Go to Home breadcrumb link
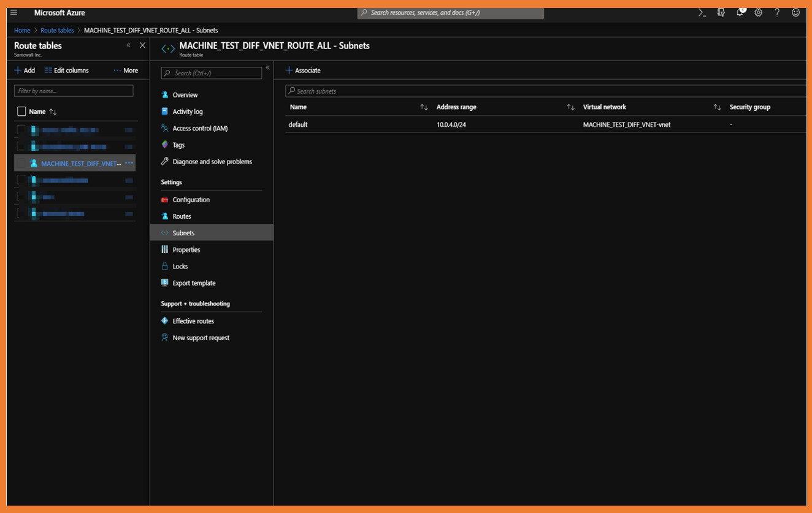 22,30
